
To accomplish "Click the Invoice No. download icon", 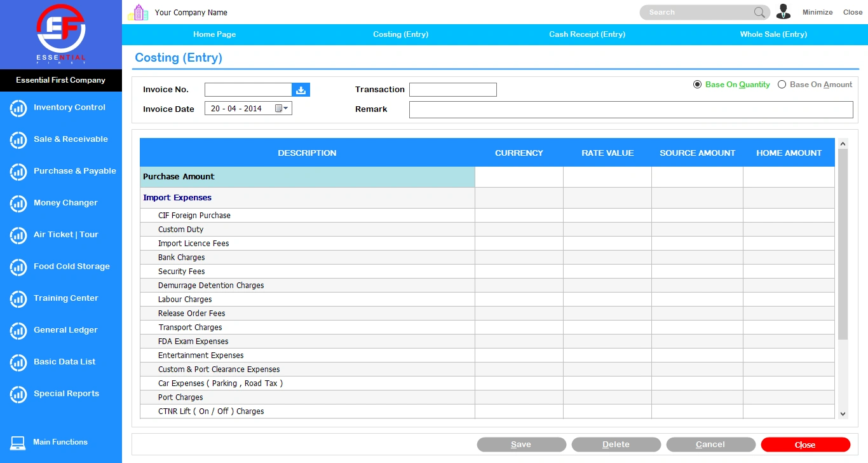I will click(x=301, y=90).
